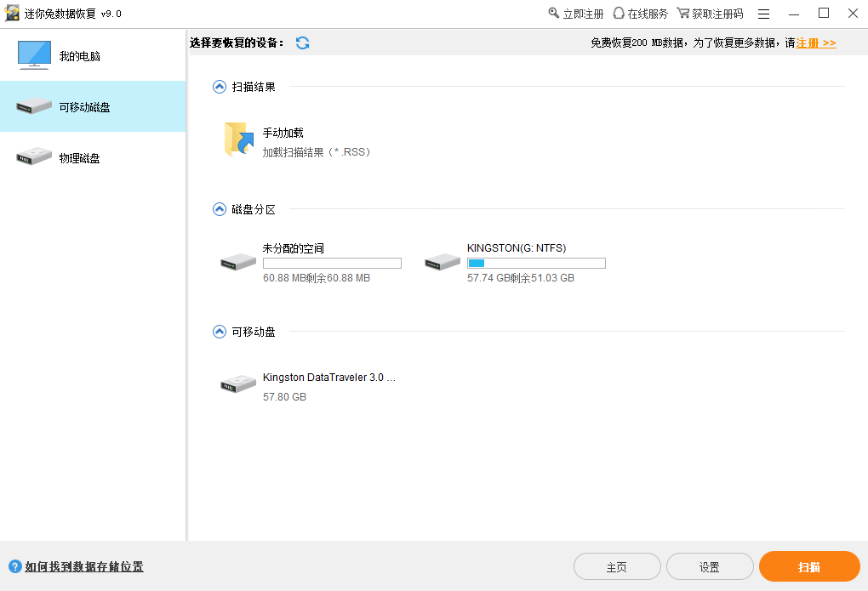Select 未分配的空间 partition name
868x591 pixels.
click(294, 248)
